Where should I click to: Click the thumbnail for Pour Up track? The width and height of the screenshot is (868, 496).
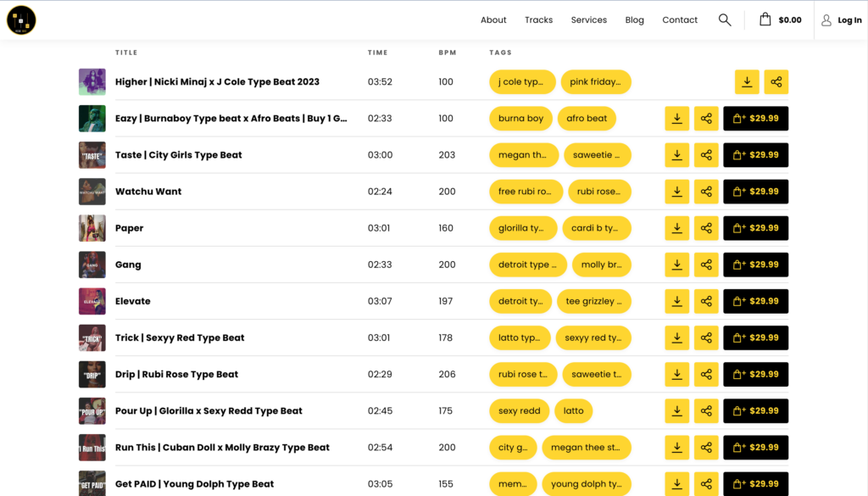[92, 410]
